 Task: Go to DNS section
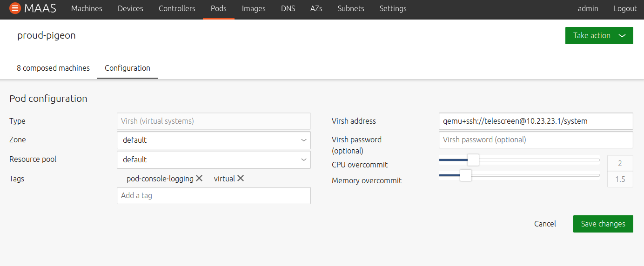point(288,8)
